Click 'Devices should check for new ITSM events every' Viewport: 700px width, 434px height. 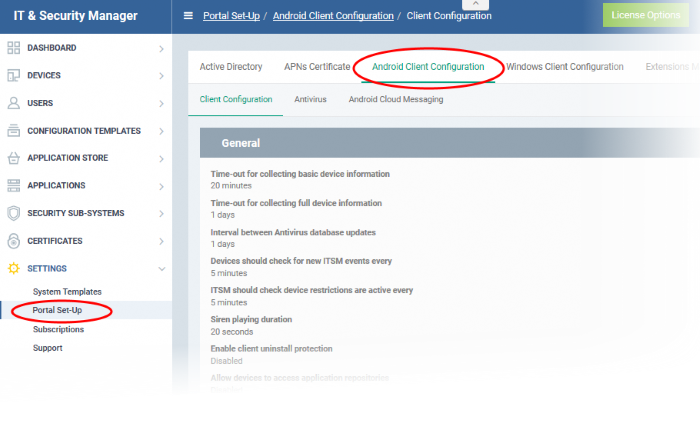tap(301, 261)
